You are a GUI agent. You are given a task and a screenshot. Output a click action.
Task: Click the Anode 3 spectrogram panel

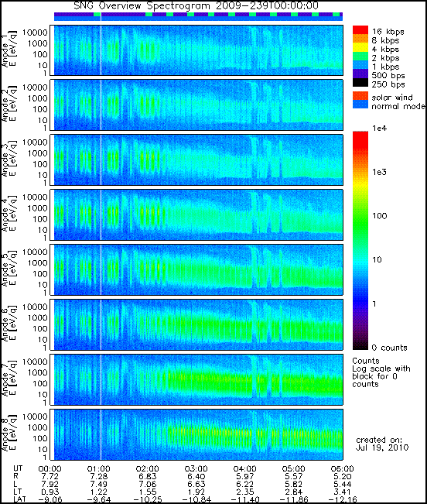198,159
